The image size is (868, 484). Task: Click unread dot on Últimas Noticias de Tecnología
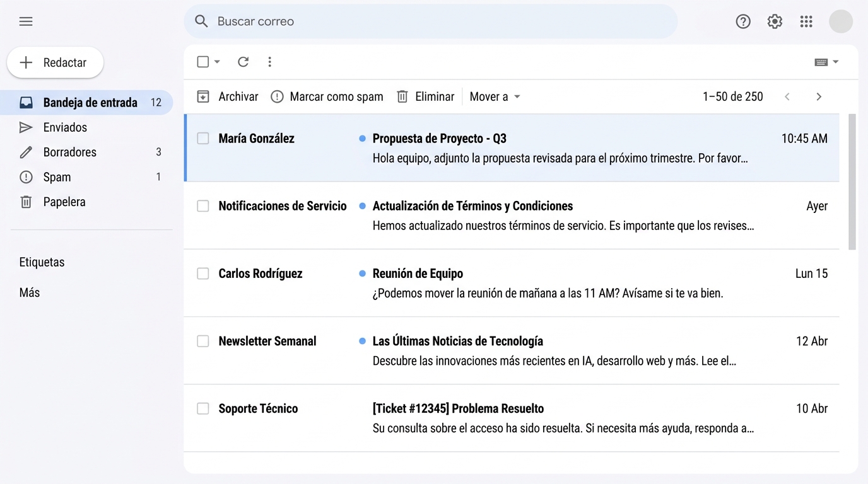[362, 341]
